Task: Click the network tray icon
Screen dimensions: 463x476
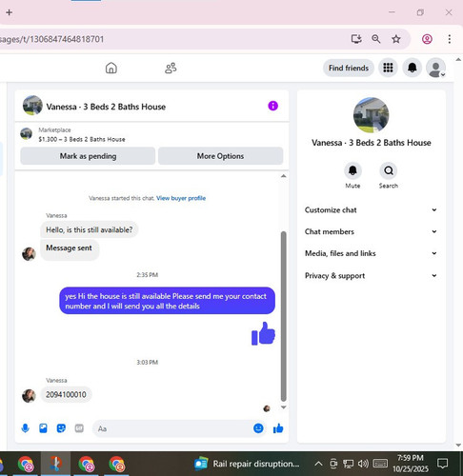Action: 348,464
